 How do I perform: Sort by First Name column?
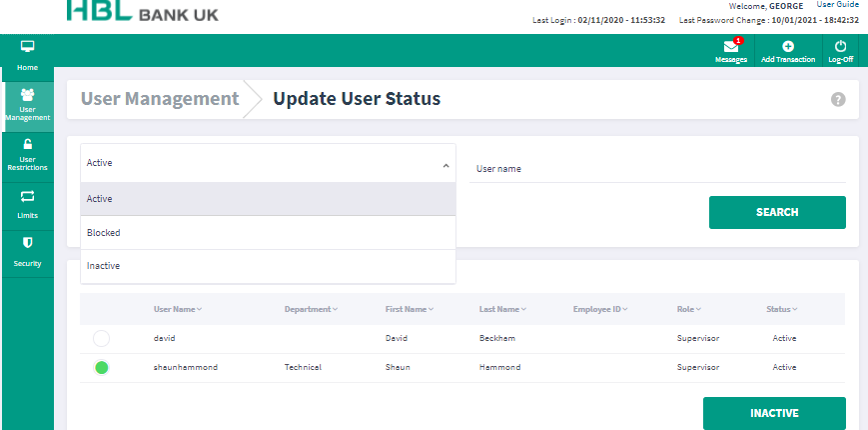coord(410,309)
